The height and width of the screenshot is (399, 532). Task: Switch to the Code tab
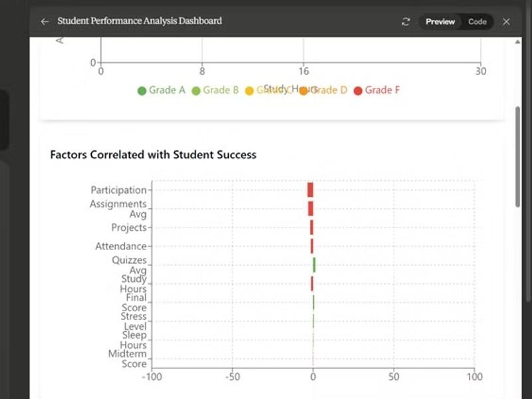(x=477, y=21)
